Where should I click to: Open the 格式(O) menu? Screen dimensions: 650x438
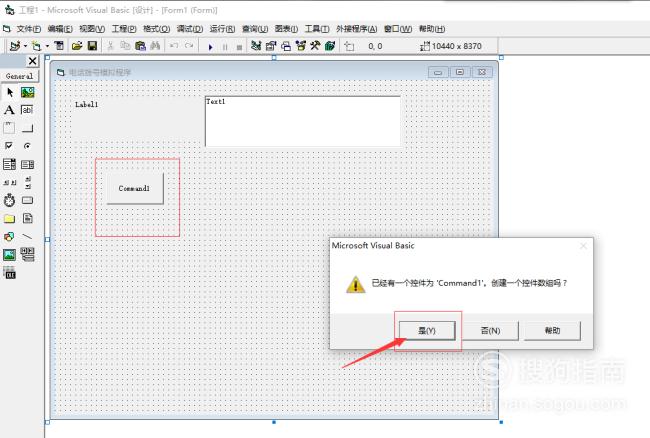(156, 29)
